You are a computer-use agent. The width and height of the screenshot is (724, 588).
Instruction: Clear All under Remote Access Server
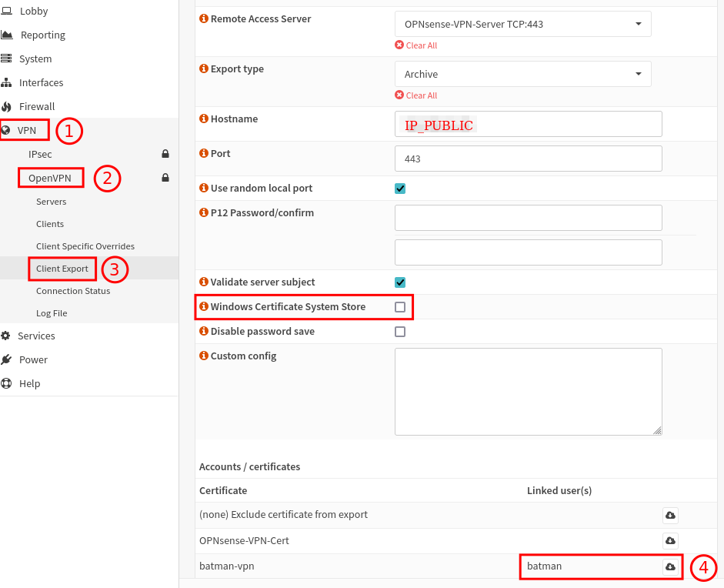click(x=416, y=45)
